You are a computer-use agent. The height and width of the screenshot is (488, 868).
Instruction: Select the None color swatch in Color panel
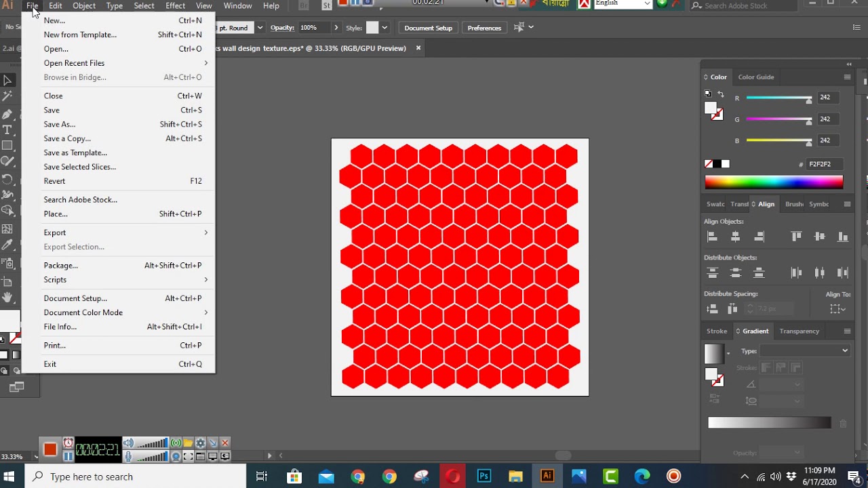click(709, 164)
